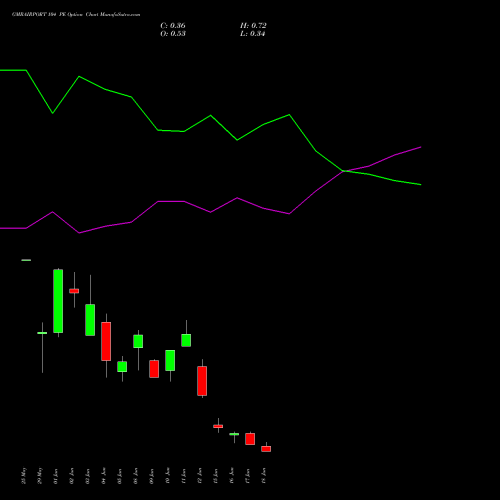This screenshot has height=500, width=500.
Task: Click the 10 Jun date label
Action: pyautogui.click(x=168, y=476)
